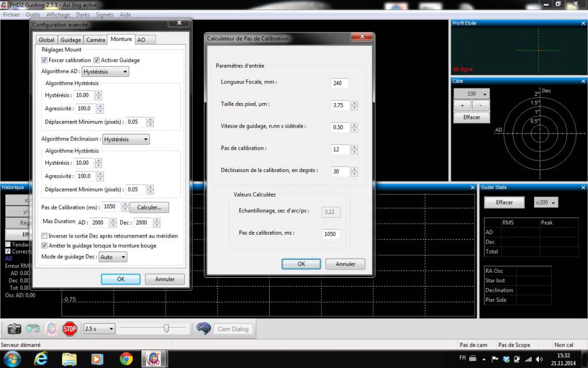Viewport: 588px width, 368px height.
Task: Click the Déclinaison de la calibration field
Action: (341, 171)
